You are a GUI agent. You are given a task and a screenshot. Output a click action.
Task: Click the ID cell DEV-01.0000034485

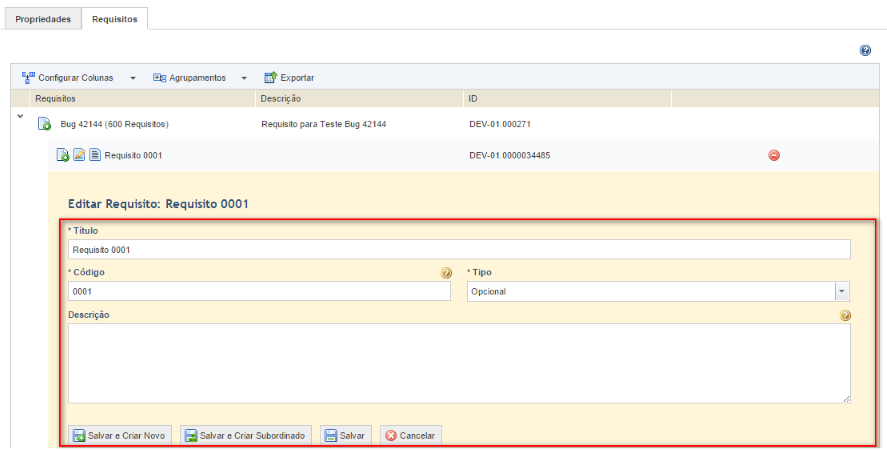[x=510, y=155]
